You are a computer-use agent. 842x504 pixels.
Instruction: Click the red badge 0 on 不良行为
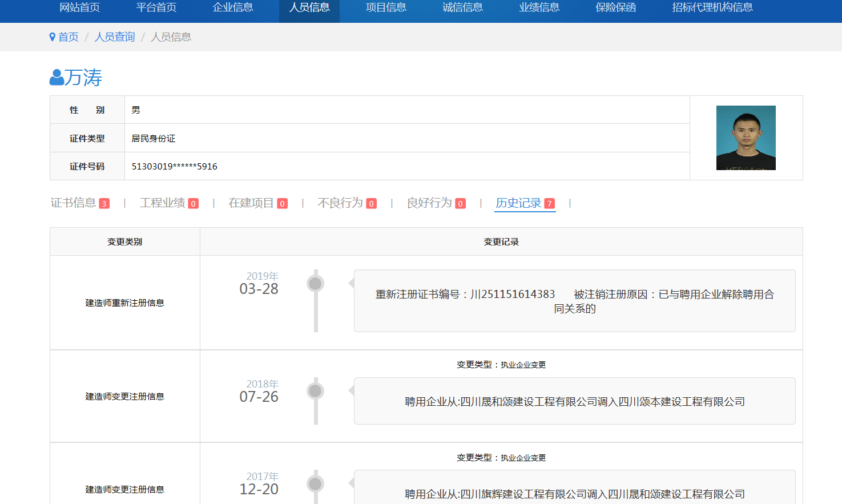coord(371,204)
